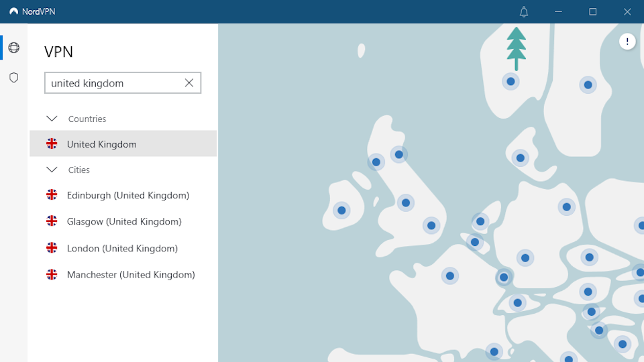Viewport: 644px width, 362px height.
Task: Connect to Glasgow (United Kingdom)
Action: (123, 222)
